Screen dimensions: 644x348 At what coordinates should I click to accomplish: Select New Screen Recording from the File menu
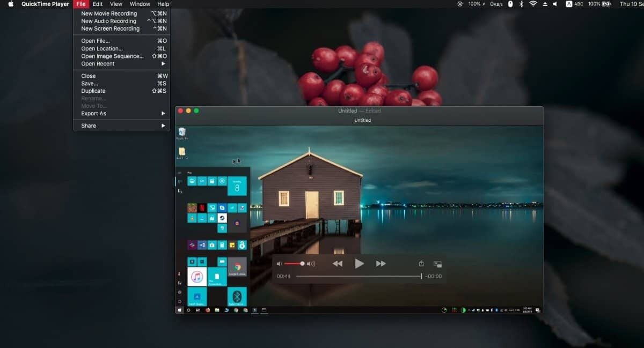click(109, 28)
